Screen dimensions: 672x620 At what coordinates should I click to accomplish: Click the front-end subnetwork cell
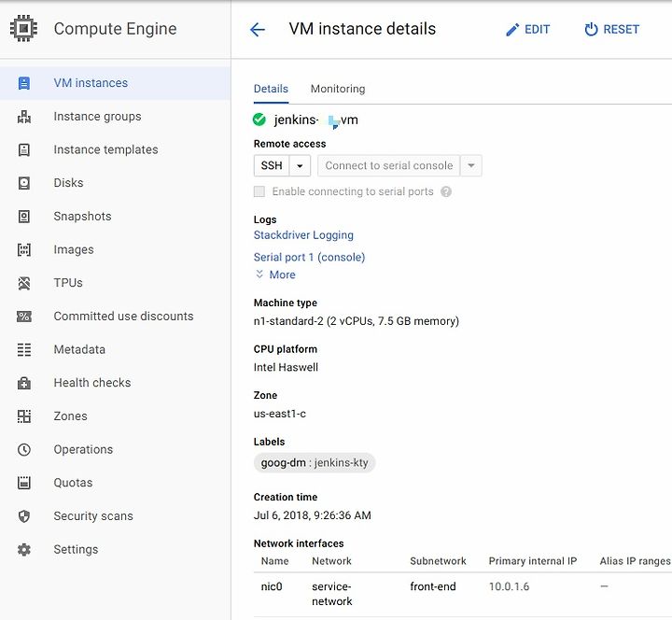[433, 586]
